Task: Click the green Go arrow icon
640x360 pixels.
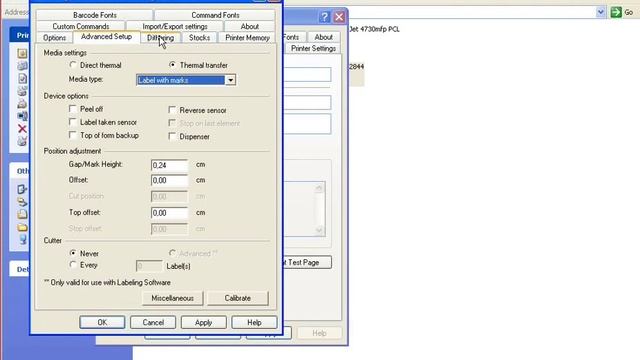Action: (616, 12)
